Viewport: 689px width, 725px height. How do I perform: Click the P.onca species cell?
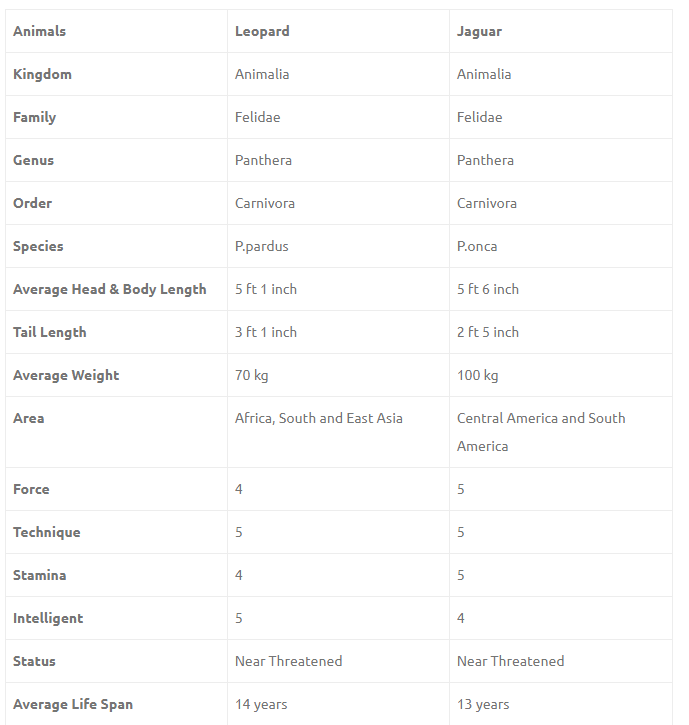(x=477, y=246)
